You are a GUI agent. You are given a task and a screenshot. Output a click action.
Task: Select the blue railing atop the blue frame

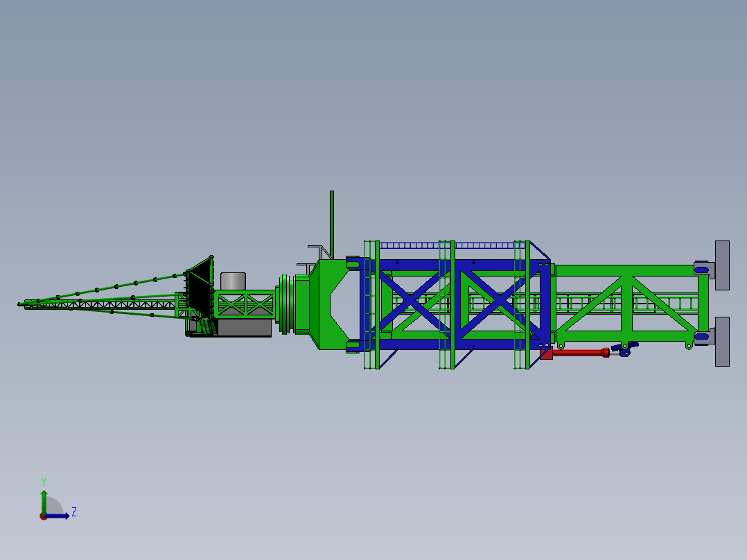(x=452, y=245)
